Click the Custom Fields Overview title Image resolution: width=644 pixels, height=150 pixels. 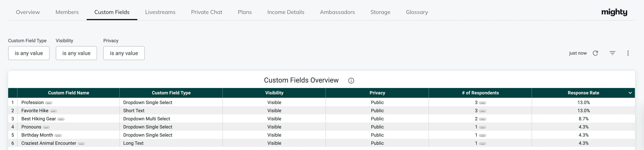pyautogui.click(x=301, y=80)
